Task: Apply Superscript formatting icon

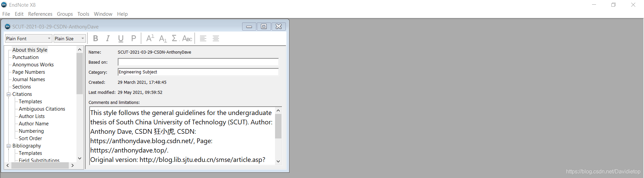Action: (x=150, y=39)
